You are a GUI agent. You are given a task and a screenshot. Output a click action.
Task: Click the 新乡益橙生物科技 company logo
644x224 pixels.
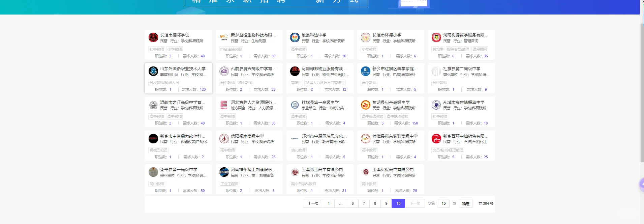(224, 37)
